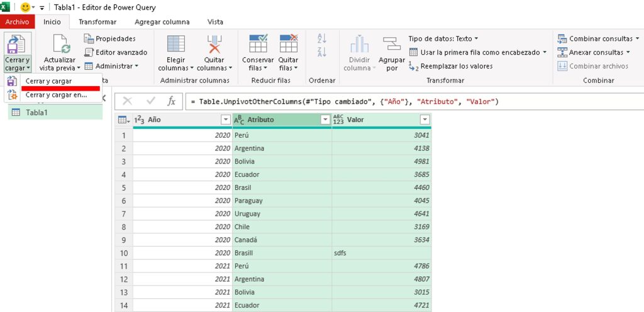Open the Atributo column filter dropdown
Viewport: 644px width, 312px height.
coord(325,120)
